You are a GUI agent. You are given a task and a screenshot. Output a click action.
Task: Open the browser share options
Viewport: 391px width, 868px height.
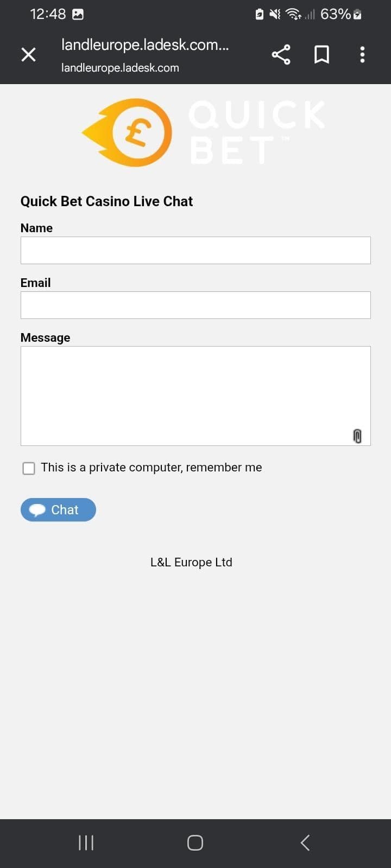point(281,54)
